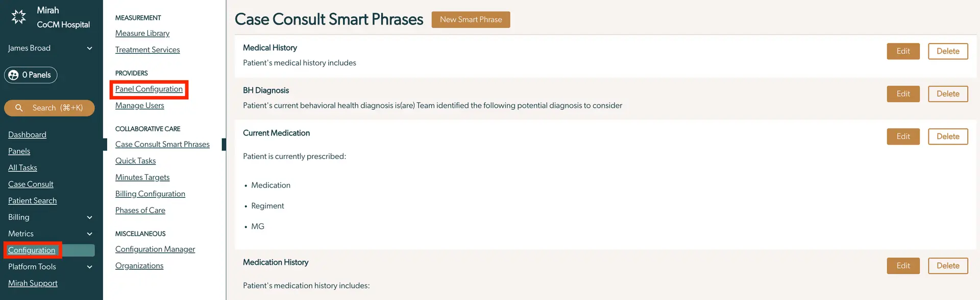Select Dashboard in the sidebar
This screenshot has width=980, height=300.
point(27,134)
